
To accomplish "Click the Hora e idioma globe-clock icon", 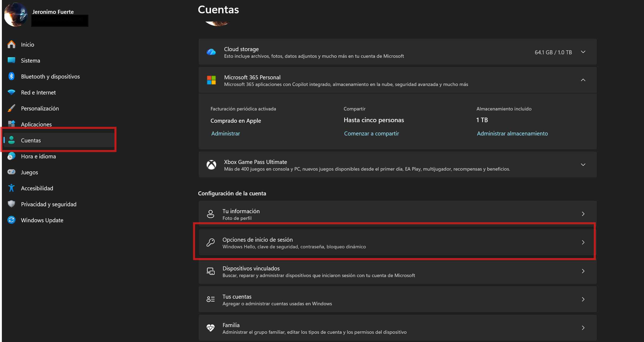I will click(11, 156).
